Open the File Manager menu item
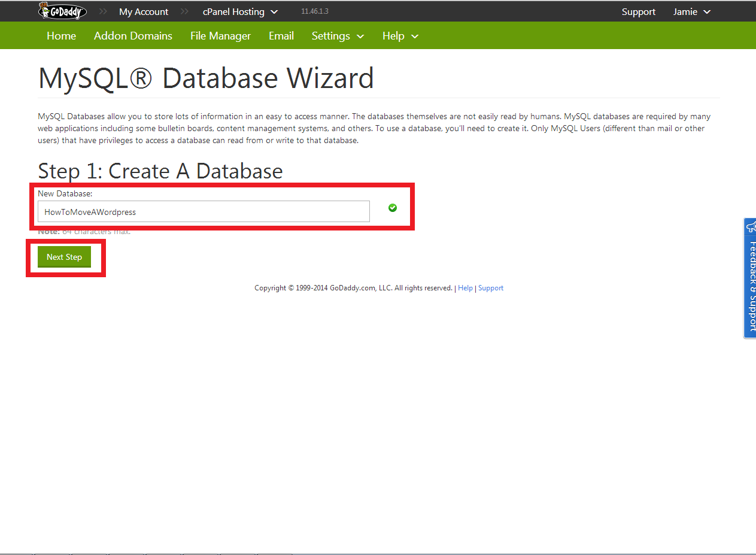The image size is (756, 555). click(x=220, y=36)
